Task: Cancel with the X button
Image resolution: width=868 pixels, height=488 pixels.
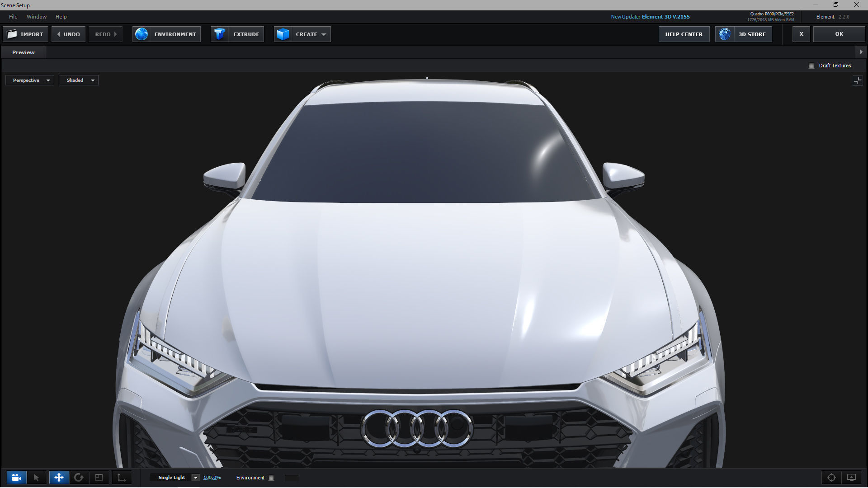Action: tap(801, 34)
